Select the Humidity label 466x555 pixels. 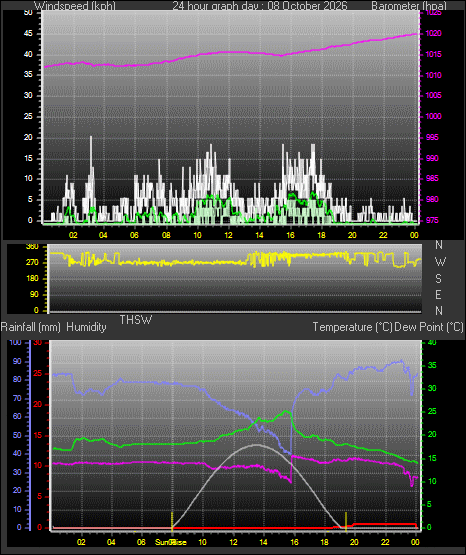click(x=86, y=327)
